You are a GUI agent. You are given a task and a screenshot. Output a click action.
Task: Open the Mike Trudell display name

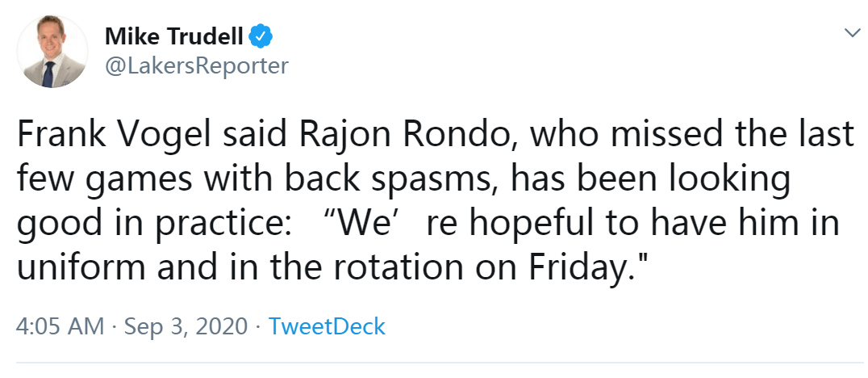pos(173,37)
